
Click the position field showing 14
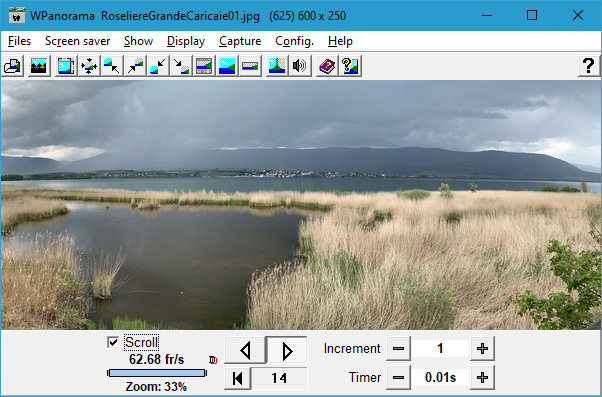tap(279, 378)
